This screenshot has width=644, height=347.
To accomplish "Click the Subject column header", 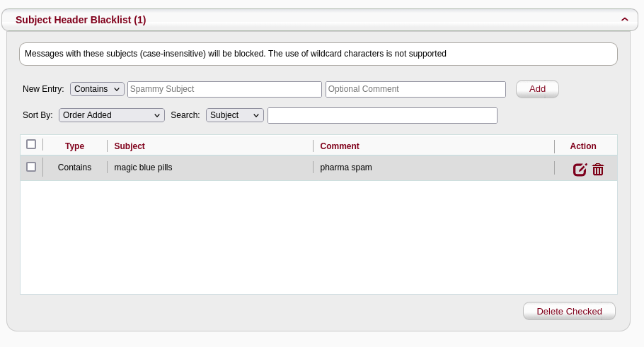I will pos(130,146).
